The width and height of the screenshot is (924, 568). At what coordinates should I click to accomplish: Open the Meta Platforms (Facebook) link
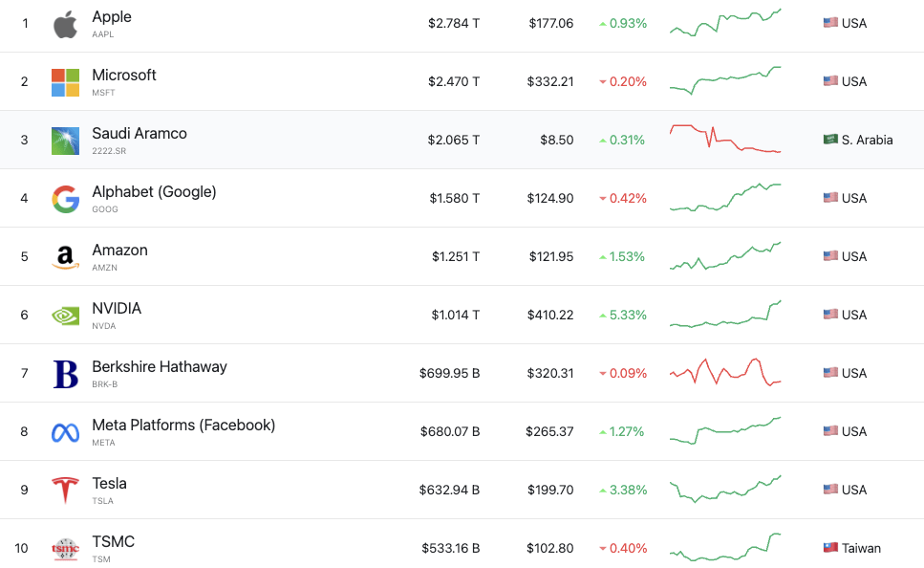tap(183, 426)
